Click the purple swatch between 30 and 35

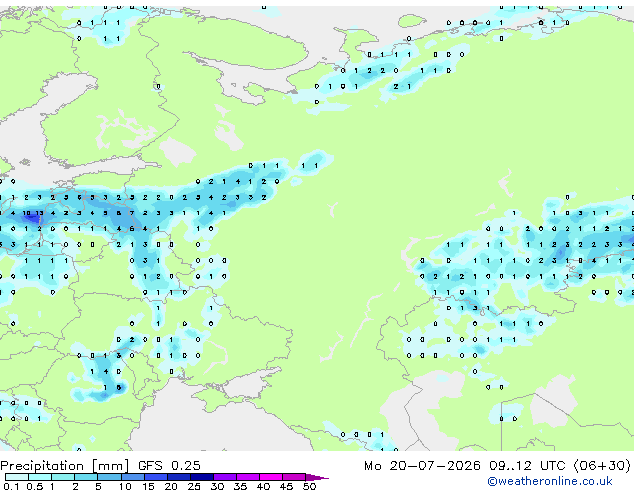point(224,477)
